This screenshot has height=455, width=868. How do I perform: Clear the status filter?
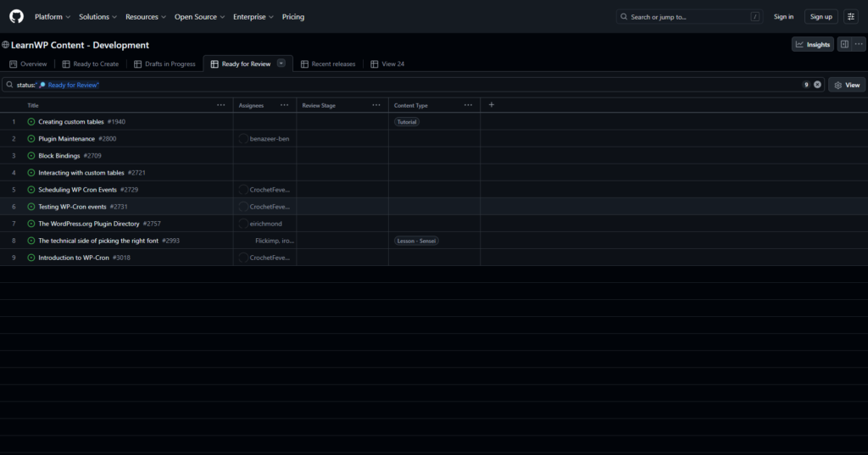(x=817, y=85)
